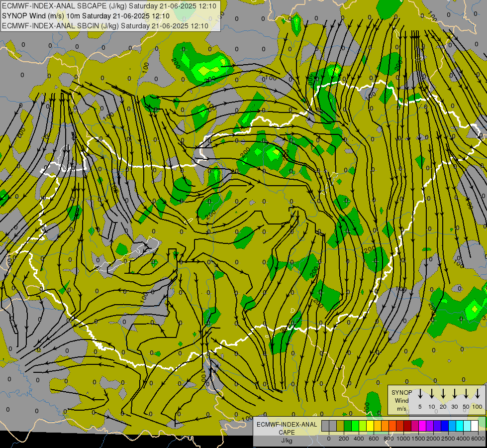Click the 'J/kg' unit in CAPE legend
Viewport: 487px width, 448px height.
(x=287, y=441)
